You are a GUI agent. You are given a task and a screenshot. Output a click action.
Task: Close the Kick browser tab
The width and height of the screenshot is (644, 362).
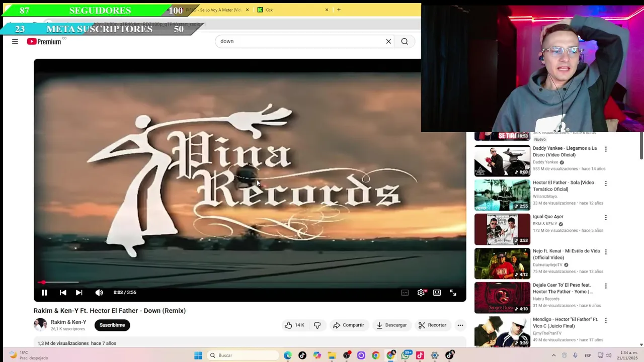tap(327, 10)
